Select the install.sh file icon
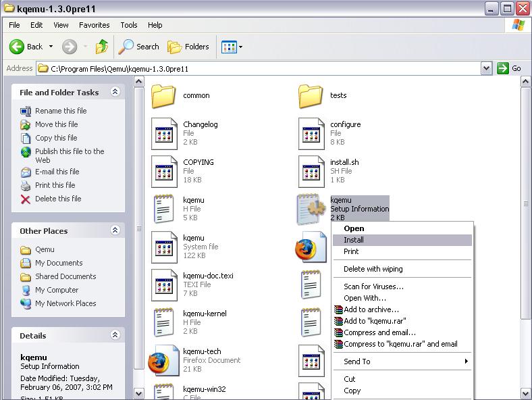The image size is (532, 400). [311, 171]
